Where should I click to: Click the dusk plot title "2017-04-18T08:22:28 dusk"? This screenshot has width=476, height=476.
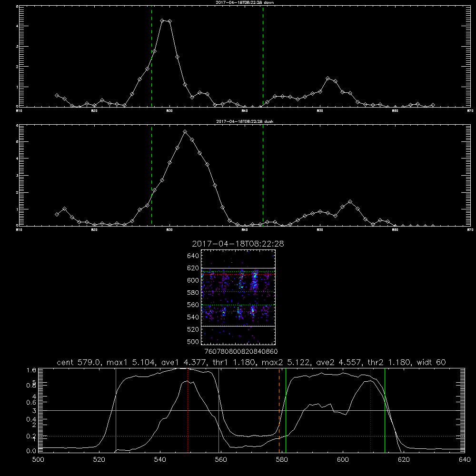pos(245,121)
